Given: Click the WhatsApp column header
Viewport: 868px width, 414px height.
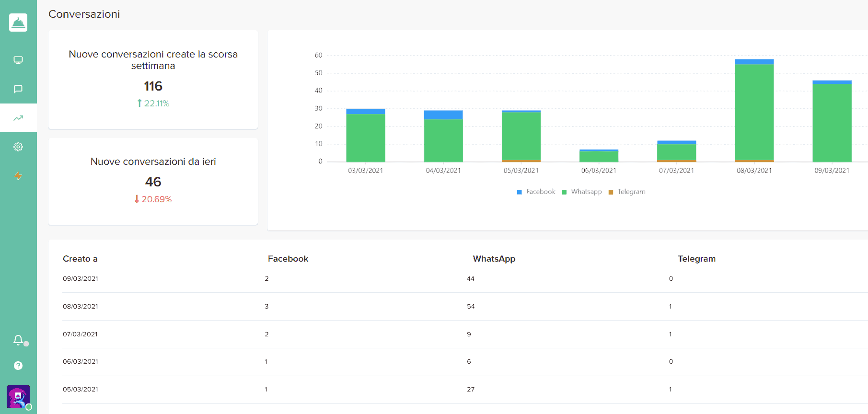Looking at the screenshot, I should coord(494,259).
